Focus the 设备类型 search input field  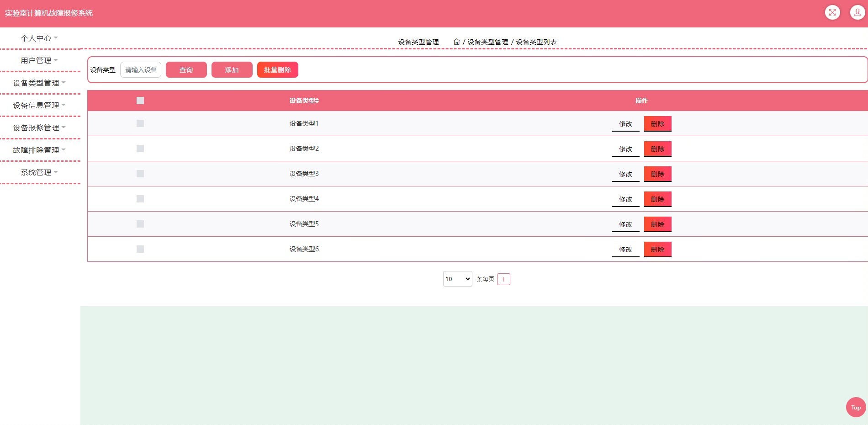pos(141,70)
